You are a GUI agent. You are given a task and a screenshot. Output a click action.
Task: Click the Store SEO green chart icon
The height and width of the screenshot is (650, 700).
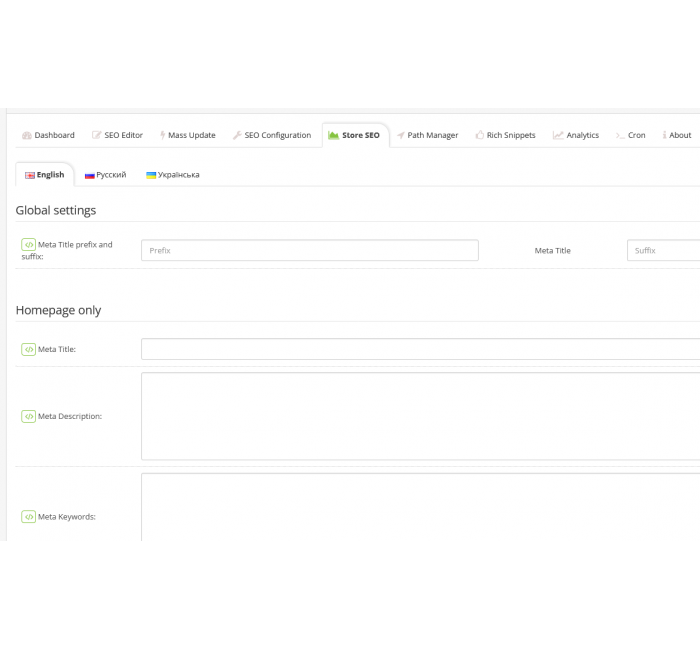[333, 135]
